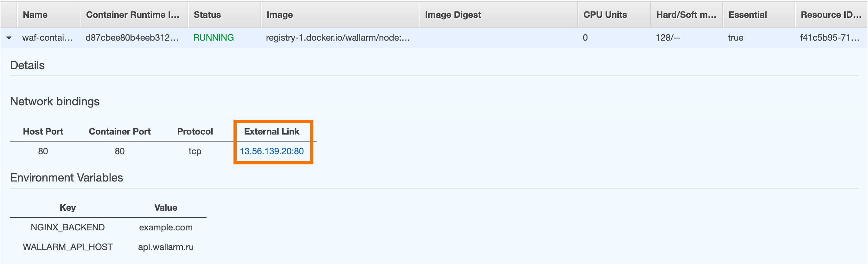Select the WALLARM_API_HOST variable key
868x264 pixels.
pyautogui.click(x=68, y=247)
